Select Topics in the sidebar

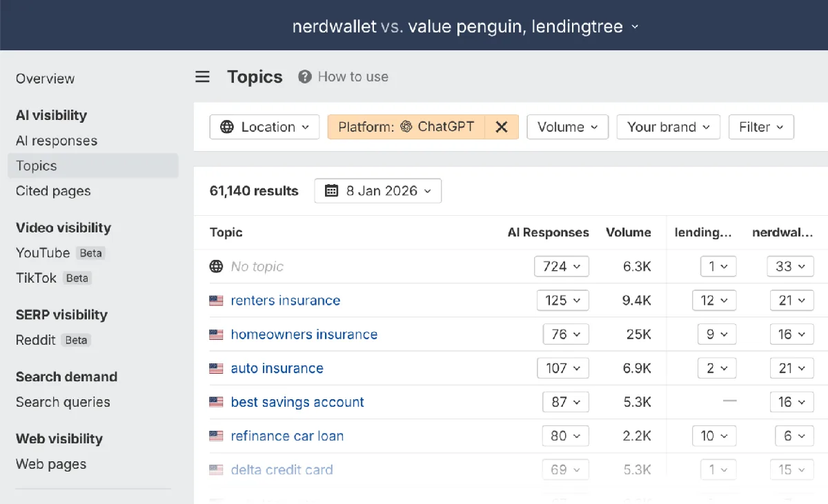(92, 165)
